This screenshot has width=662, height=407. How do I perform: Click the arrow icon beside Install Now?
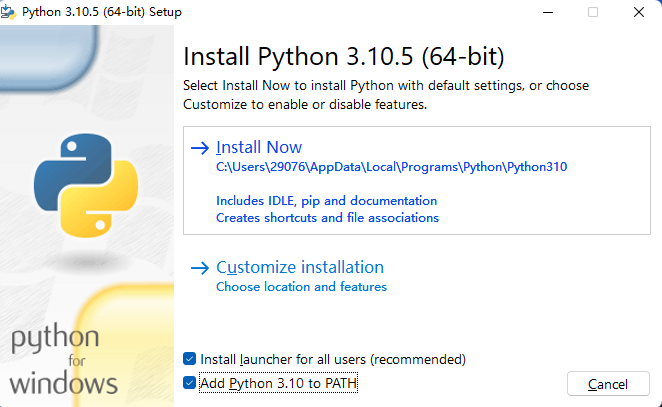(200, 148)
